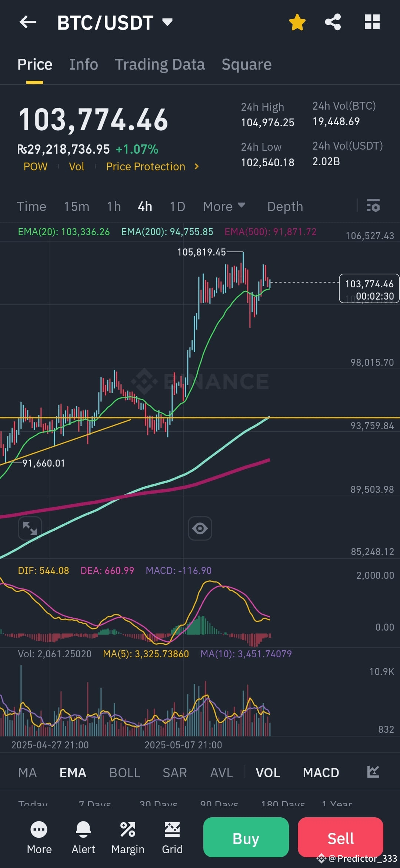Open the indicator settings chart icon
This screenshot has width=400, height=868.
coord(373,772)
